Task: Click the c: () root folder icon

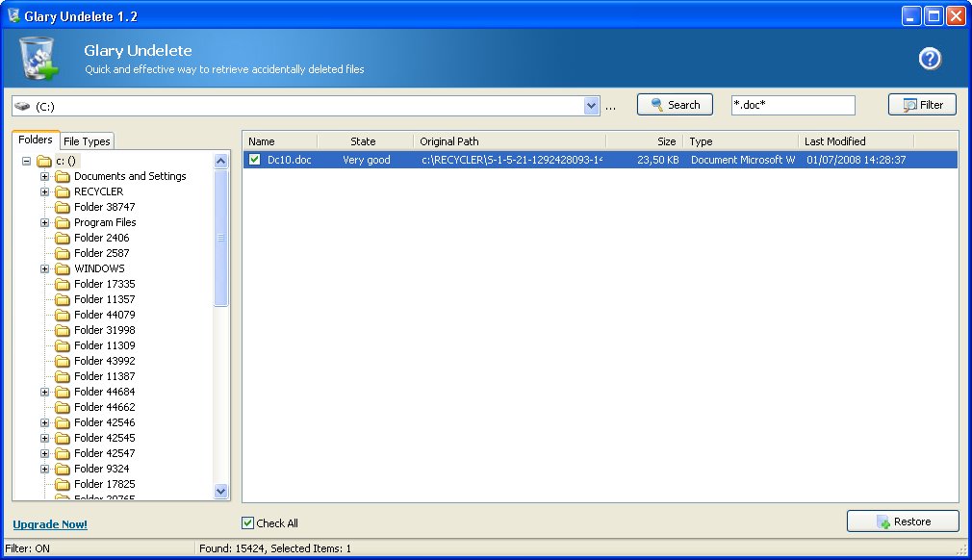Action: [x=44, y=161]
